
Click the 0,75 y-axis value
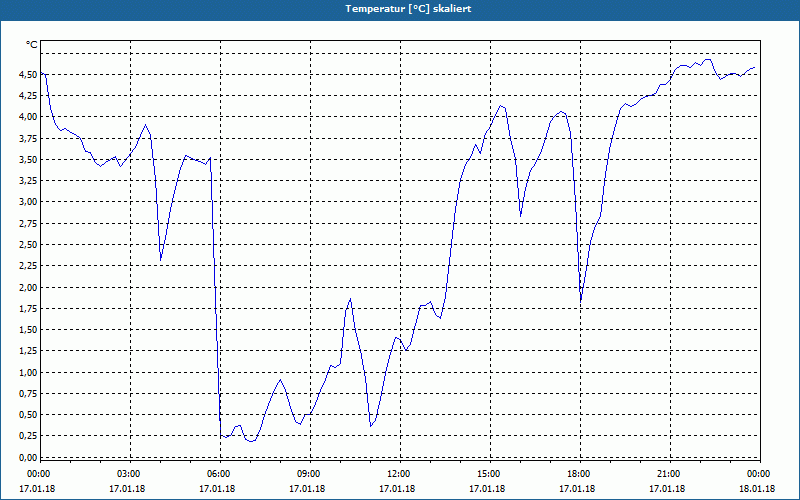[x=29, y=394]
